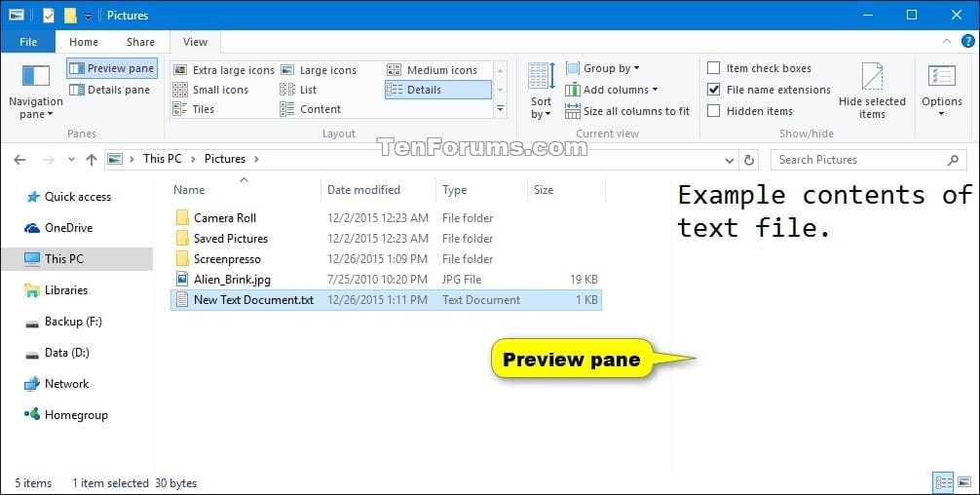Image resolution: width=980 pixels, height=495 pixels.
Task: Open the Help question mark icon
Action: [967, 41]
